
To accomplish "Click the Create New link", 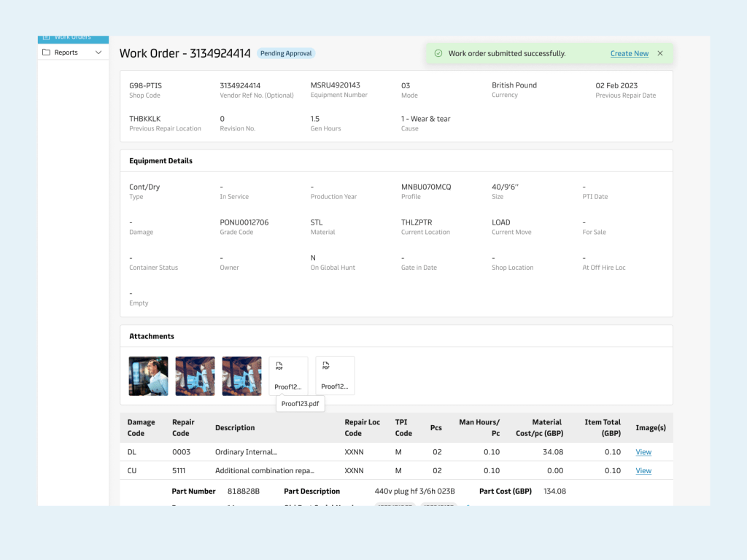I will coord(629,53).
